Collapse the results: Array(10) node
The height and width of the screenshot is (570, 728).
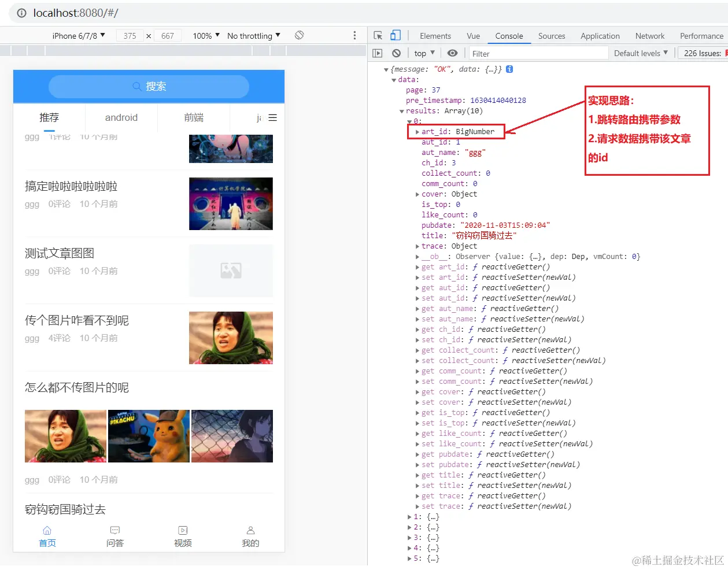402,111
